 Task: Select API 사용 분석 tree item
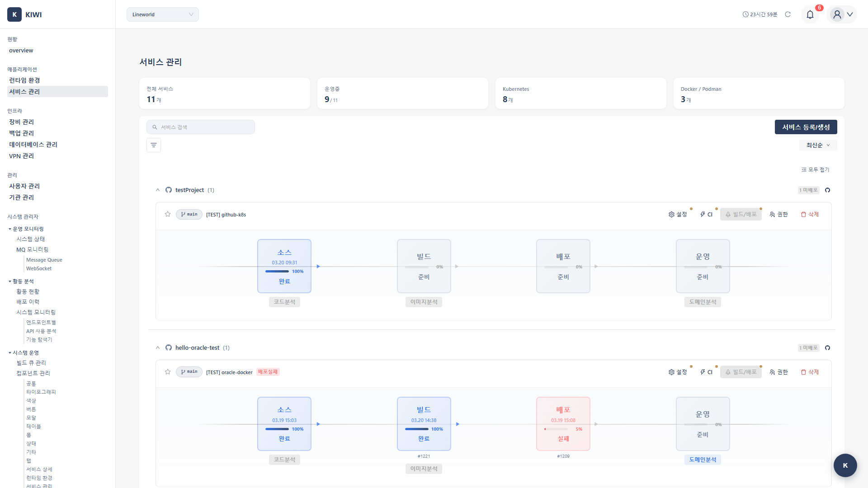coord(41,331)
